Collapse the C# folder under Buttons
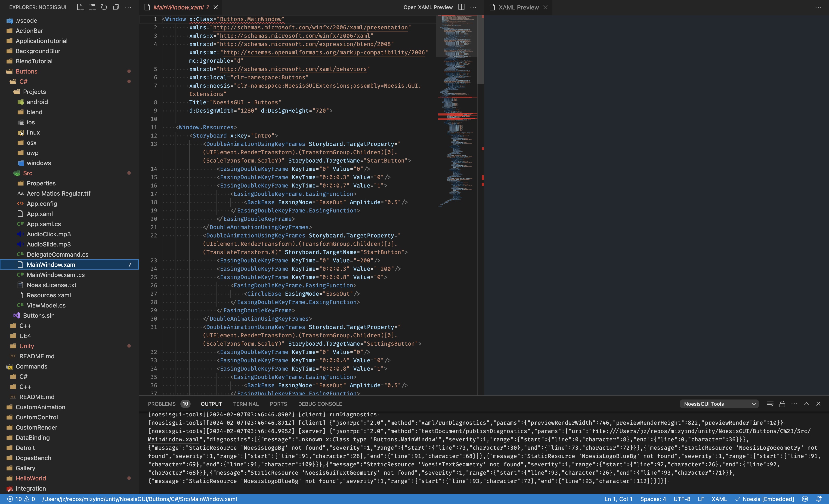The width and height of the screenshot is (829, 504). [x=69, y=81]
